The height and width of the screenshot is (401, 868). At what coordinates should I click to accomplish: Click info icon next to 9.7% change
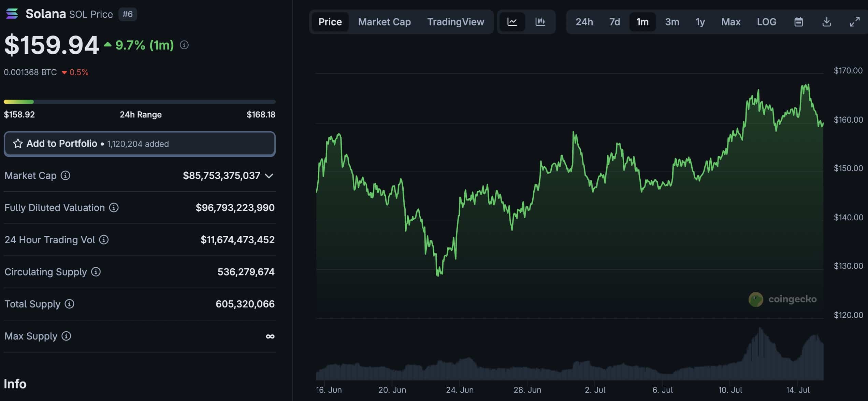click(184, 45)
